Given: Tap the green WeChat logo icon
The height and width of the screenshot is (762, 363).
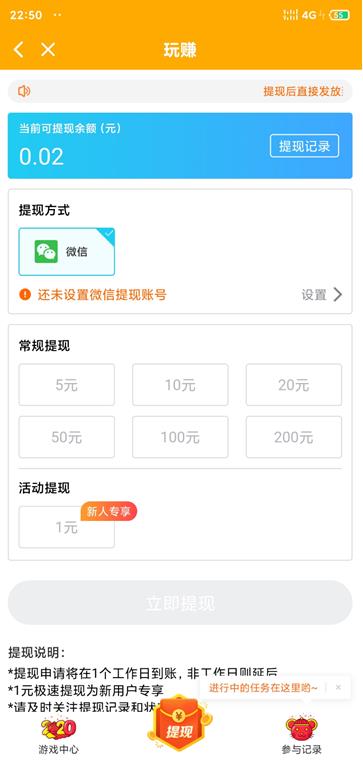Looking at the screenshot, I should (46, 252).
